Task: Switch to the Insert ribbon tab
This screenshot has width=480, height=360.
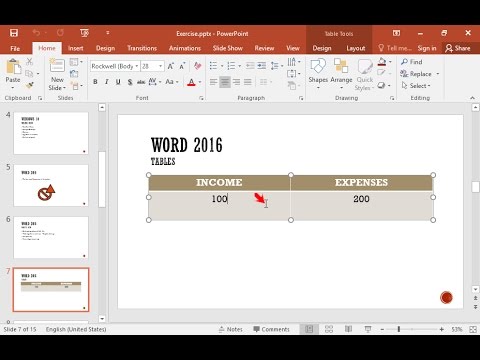Action: [x=76, y=48]
